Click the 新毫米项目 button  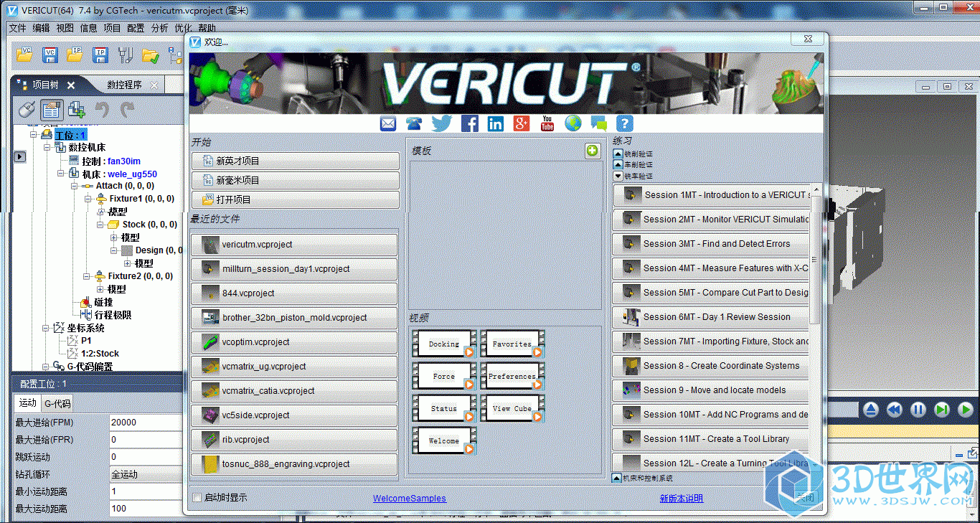coord(296,180)
